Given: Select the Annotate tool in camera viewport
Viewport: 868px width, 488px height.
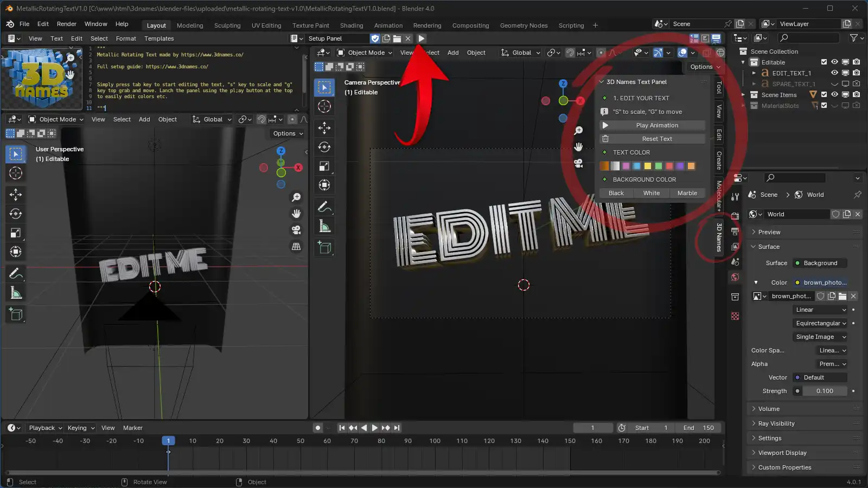Looking at the screenshot, I should [324, 207].
